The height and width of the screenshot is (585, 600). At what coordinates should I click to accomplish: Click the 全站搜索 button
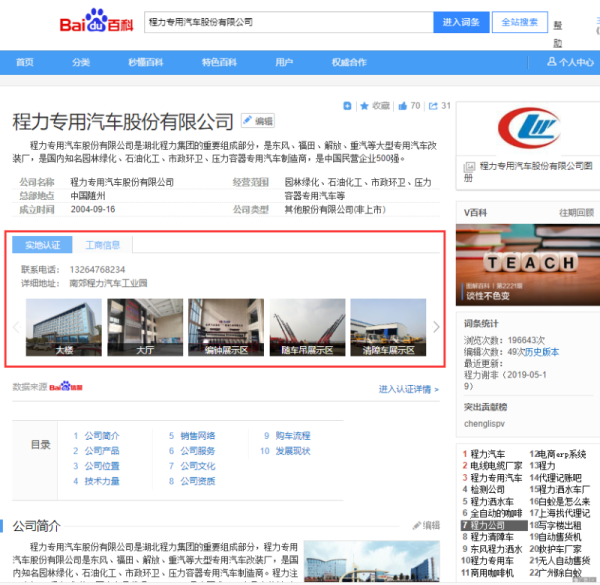click(x=520, y=22)
